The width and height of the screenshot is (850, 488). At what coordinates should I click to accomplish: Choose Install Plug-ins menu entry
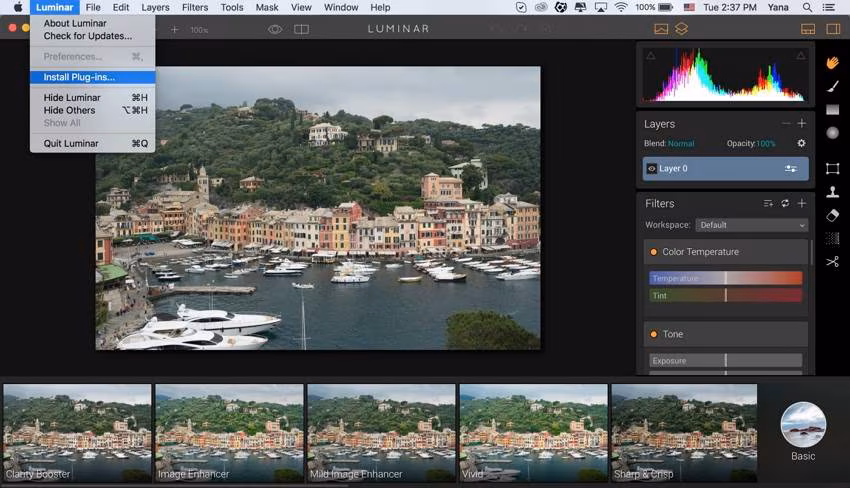(93, 77)
